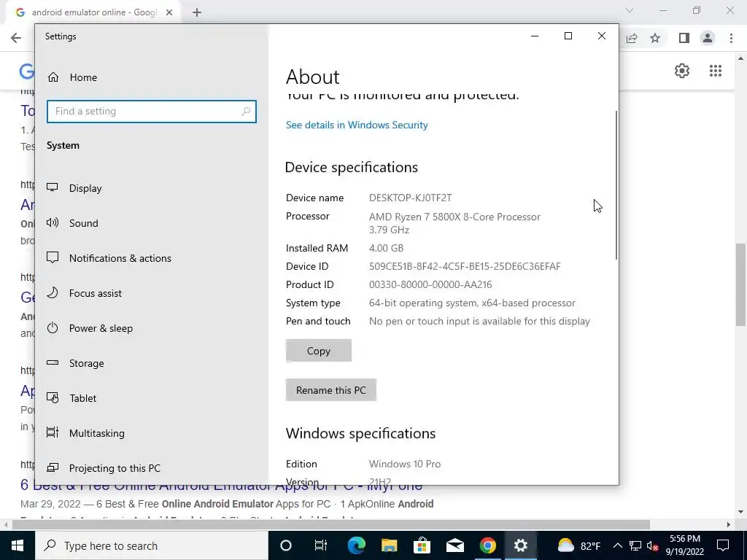
Task: Click Chrome's page vertical scrollbar thumb
Action: pos(741,284)
